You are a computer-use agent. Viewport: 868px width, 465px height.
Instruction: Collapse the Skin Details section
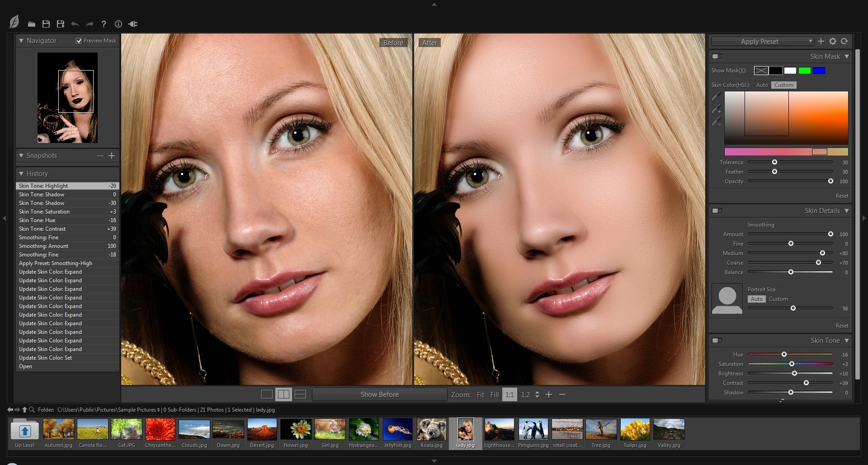846,210
